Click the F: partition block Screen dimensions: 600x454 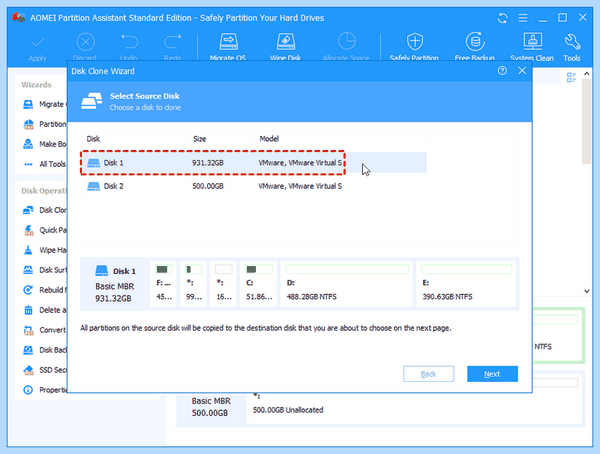coord(163,284)
